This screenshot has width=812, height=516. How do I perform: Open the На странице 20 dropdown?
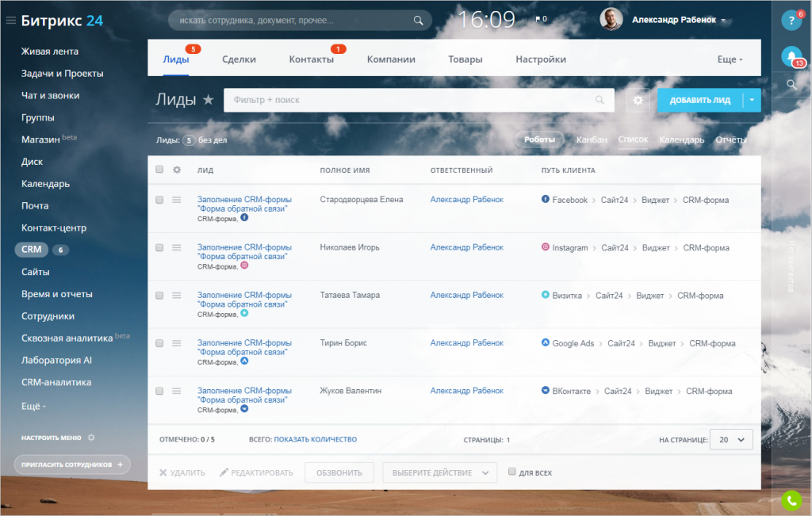tap(731, 439)
